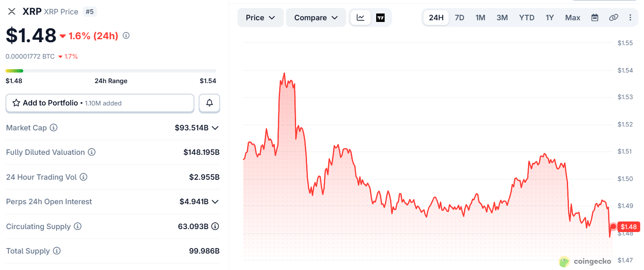Open the Compare dropdown
This screenshot has width=644, height=270.
point(316,18)
